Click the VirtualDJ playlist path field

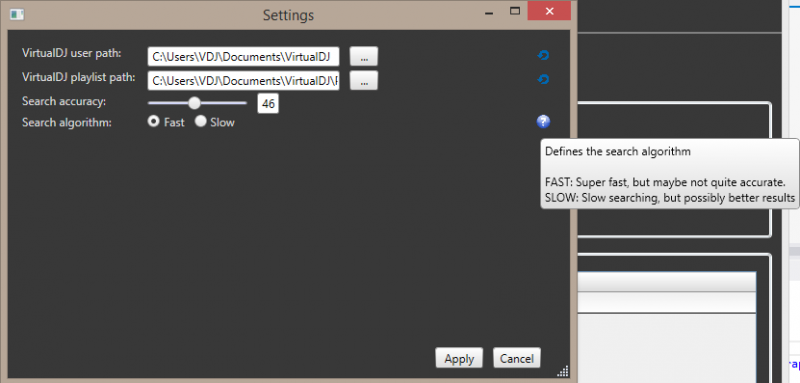(x=243, y=81)
